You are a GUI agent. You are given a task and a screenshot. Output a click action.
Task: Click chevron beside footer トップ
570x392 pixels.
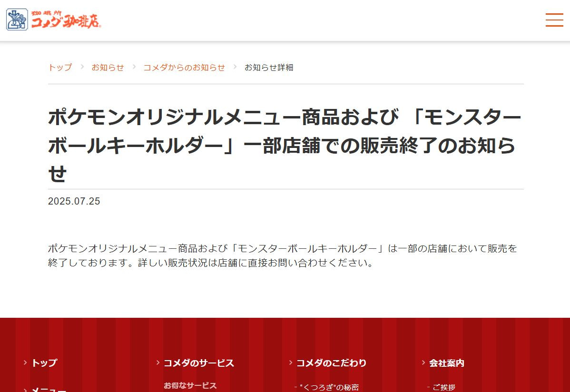coord(25,363)
